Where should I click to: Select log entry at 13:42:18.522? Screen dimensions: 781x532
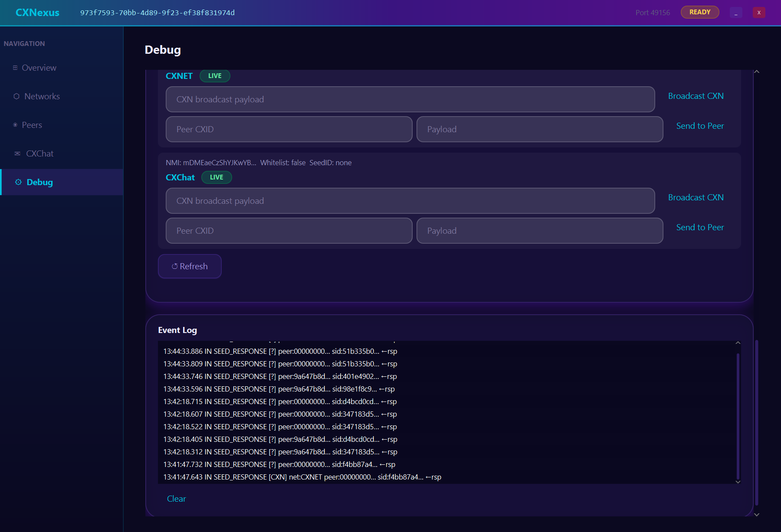pyautogui.click(x=280, y=427)
